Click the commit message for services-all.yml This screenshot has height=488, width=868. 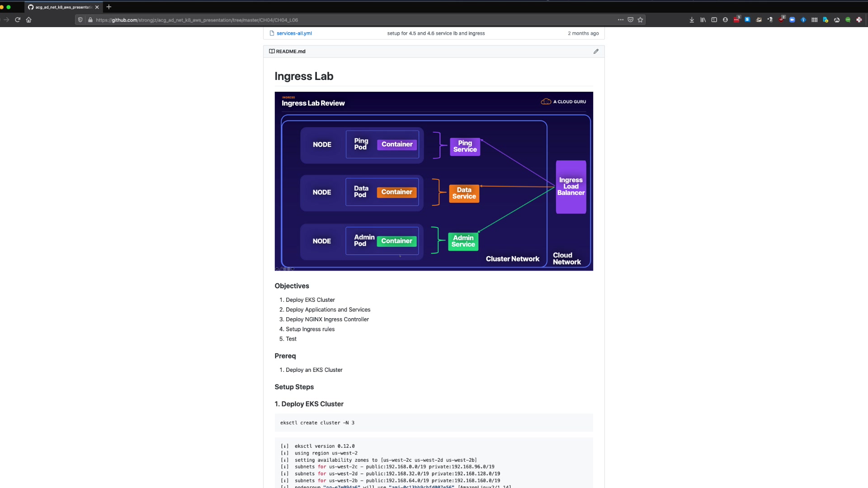point(436,33)
